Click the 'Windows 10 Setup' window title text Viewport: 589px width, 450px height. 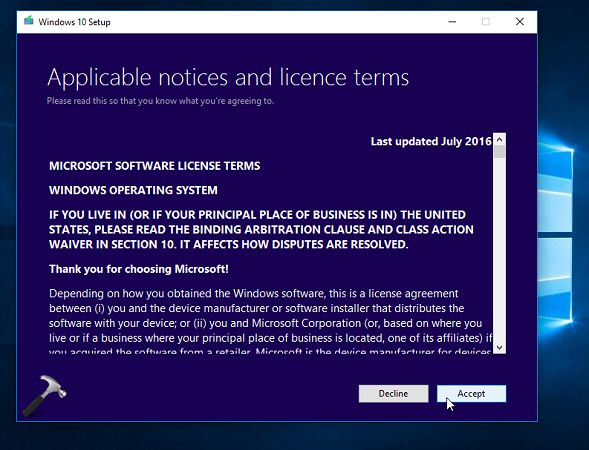(x=74, y=22)
